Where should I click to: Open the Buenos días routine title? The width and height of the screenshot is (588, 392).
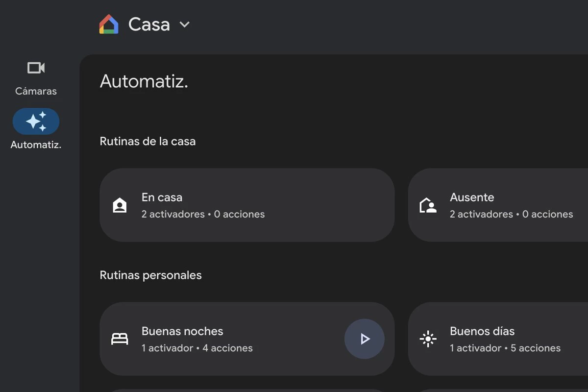click(x=482, y=331)
